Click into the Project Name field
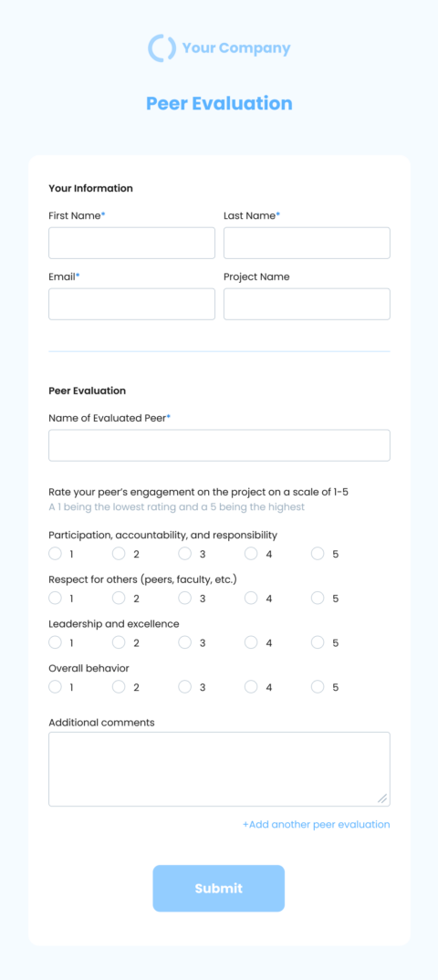The image size is (438, 980). 307,304
